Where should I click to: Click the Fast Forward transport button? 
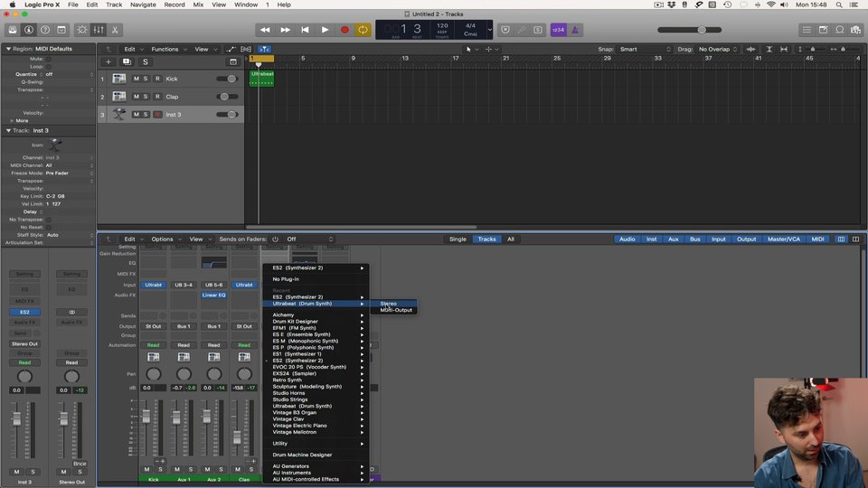click(285, 30)
